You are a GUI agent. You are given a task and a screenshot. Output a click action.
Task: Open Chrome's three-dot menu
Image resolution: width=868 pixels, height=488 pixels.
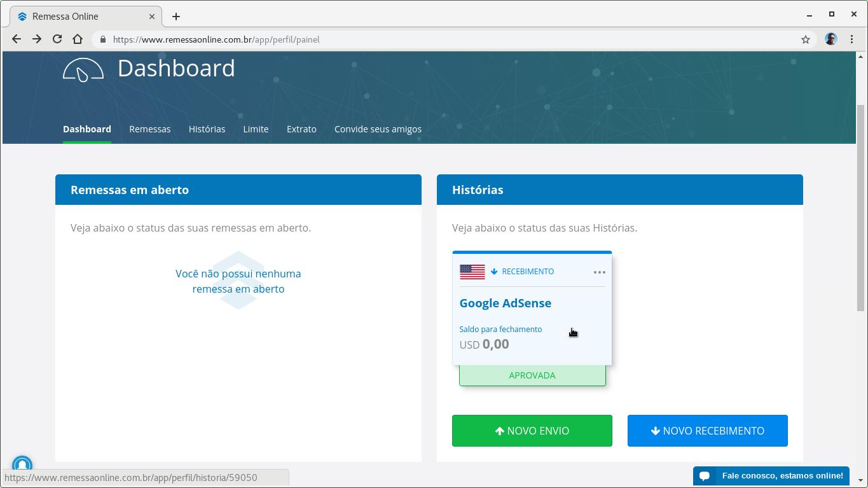[x=851, y=39]
